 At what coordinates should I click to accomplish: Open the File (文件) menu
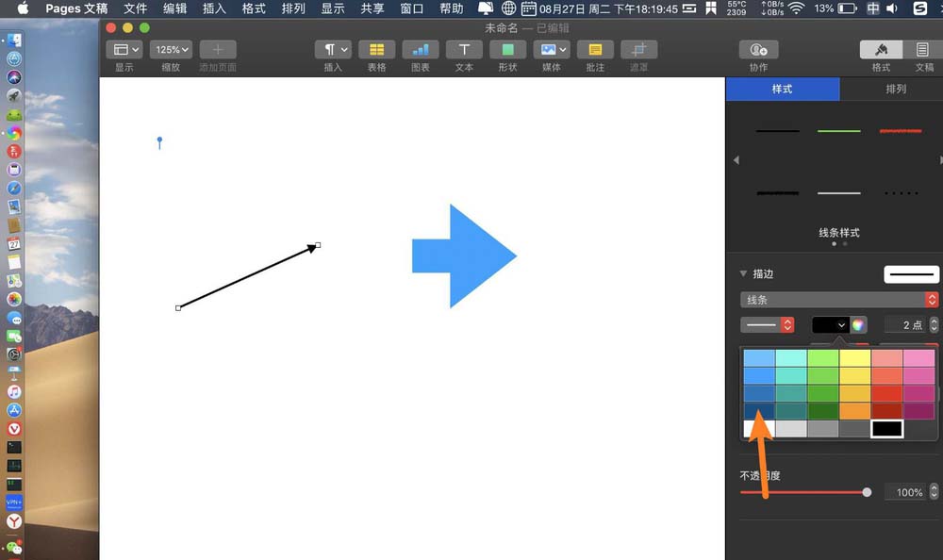pos(135,8)
